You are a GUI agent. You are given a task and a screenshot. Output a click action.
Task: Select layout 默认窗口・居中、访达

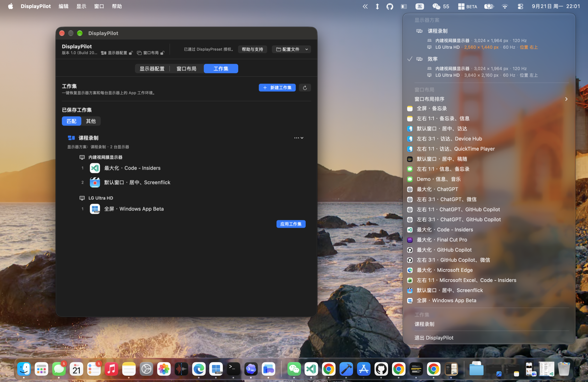[x=489, y=129]
